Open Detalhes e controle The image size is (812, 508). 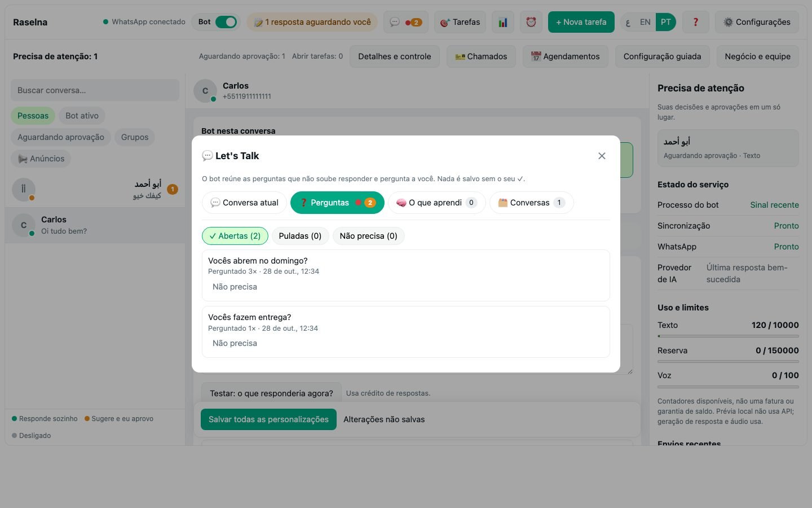tap(395, 56)
